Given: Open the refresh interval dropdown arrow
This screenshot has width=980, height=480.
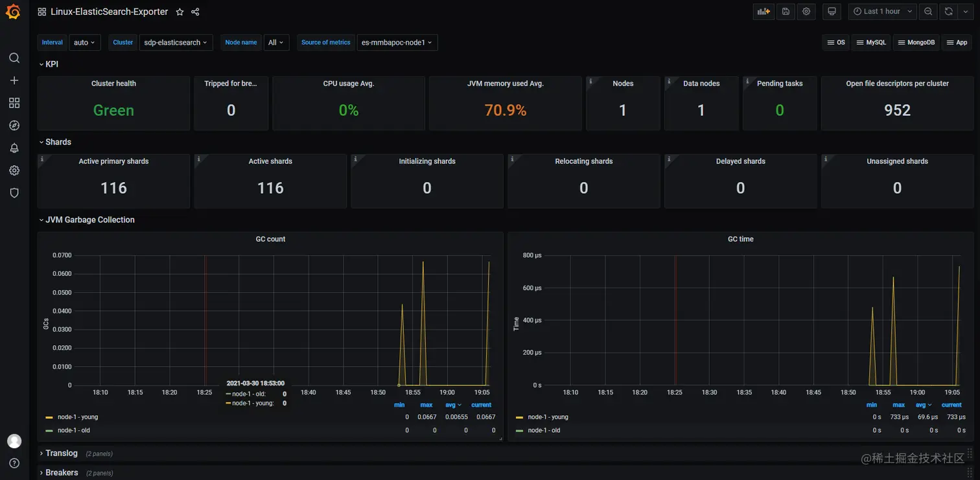Looking at the screenshot, I should 964,12.
